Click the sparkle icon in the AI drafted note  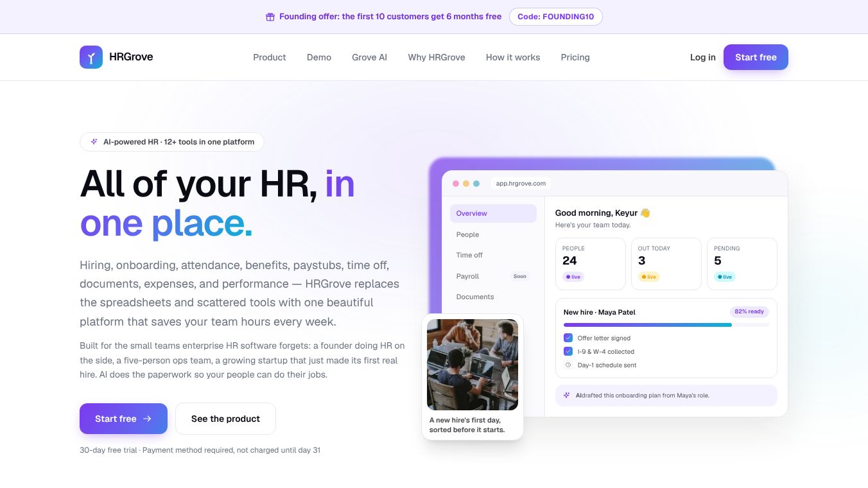coord(566,396)
